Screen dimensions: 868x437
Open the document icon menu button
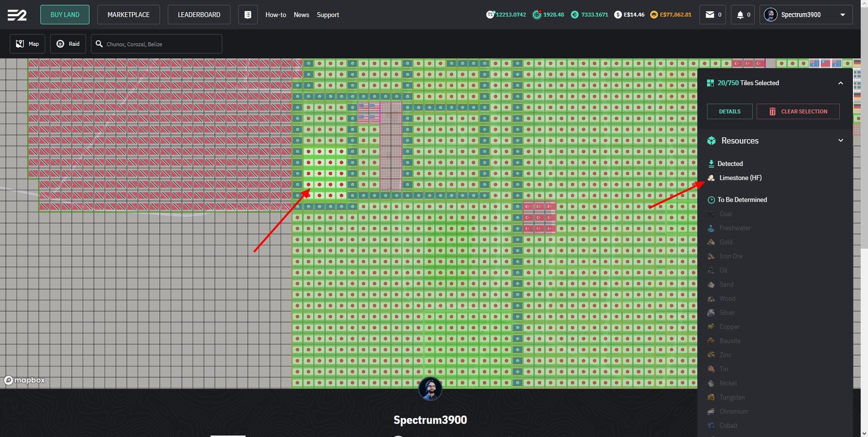tap(248, 15)
